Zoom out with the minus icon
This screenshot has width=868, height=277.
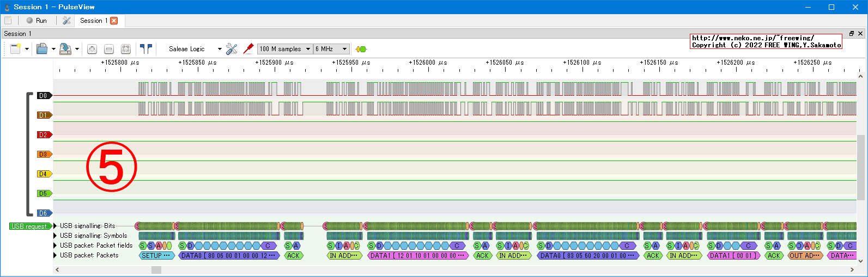point(109,49)
